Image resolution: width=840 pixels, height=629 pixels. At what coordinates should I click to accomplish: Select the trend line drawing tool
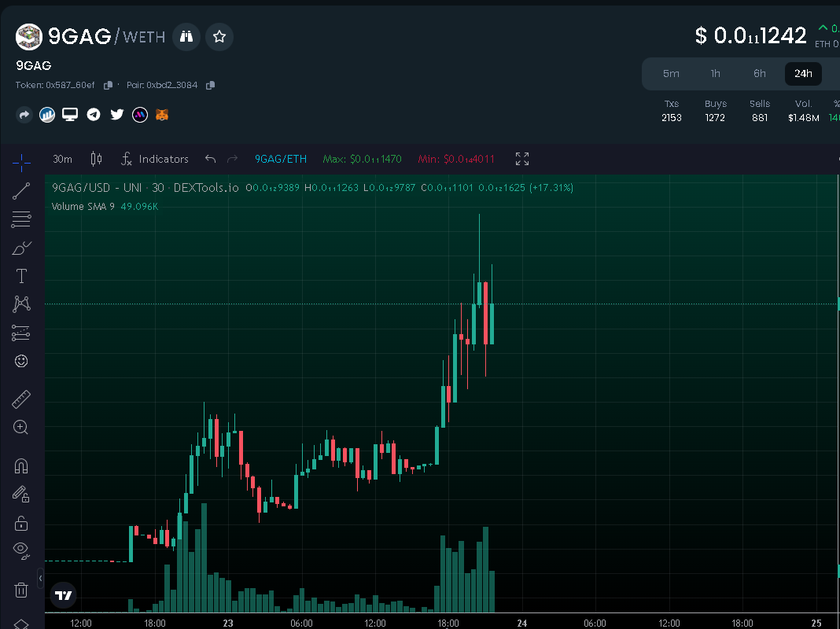click(x=21, y=191)
